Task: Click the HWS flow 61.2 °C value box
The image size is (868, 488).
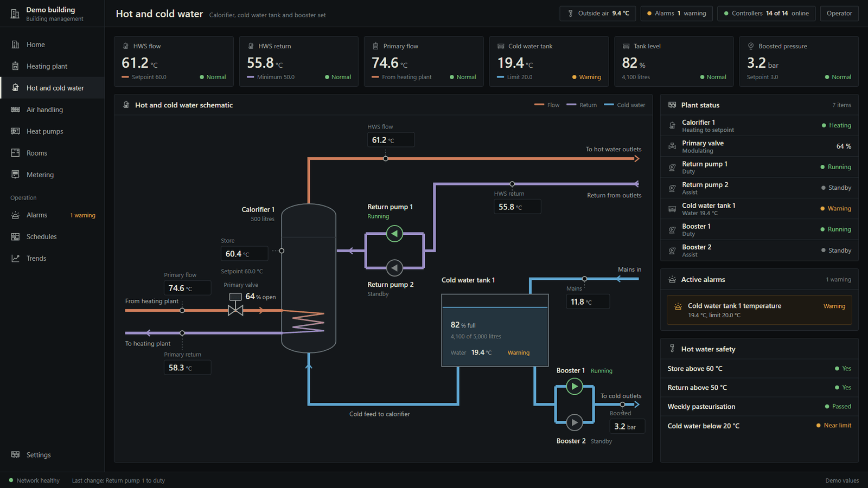Action: pos(391,140)
